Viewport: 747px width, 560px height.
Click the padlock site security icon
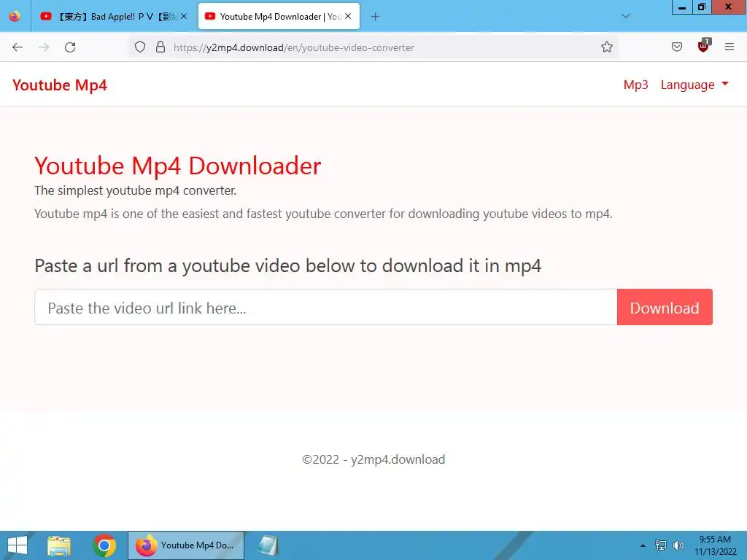[x=160, y=47]
